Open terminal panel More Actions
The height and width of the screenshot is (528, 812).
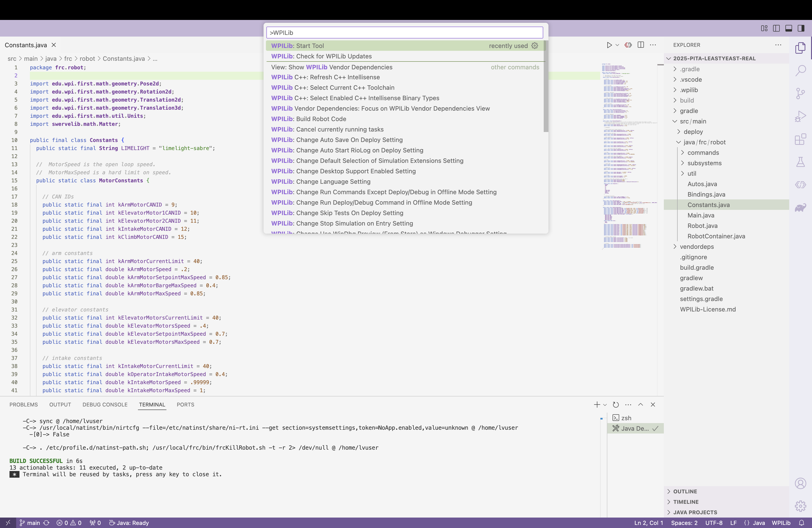point(628,405)
